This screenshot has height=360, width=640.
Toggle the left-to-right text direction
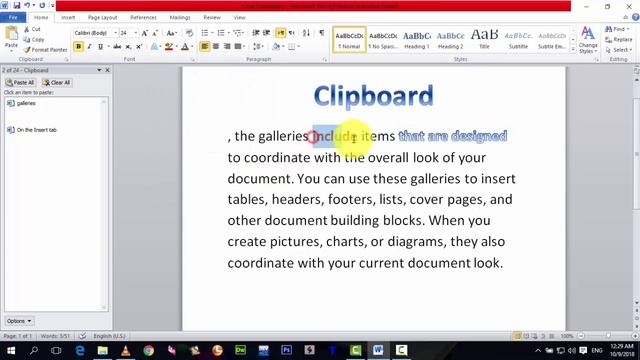coord(280,33)
